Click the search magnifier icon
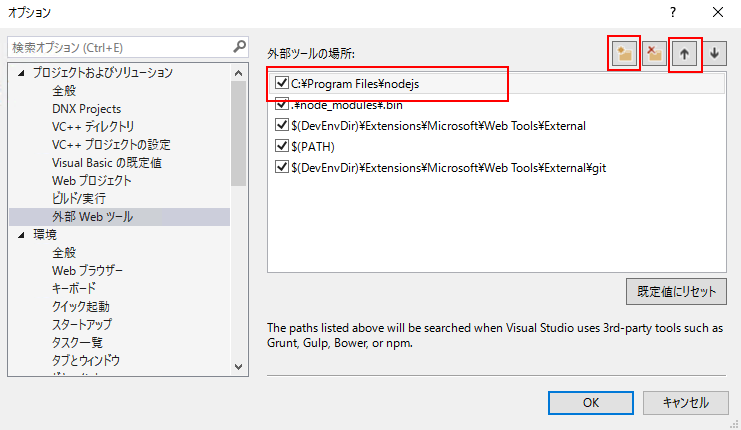This screenshot has width=741, height=430. (240, 46)
